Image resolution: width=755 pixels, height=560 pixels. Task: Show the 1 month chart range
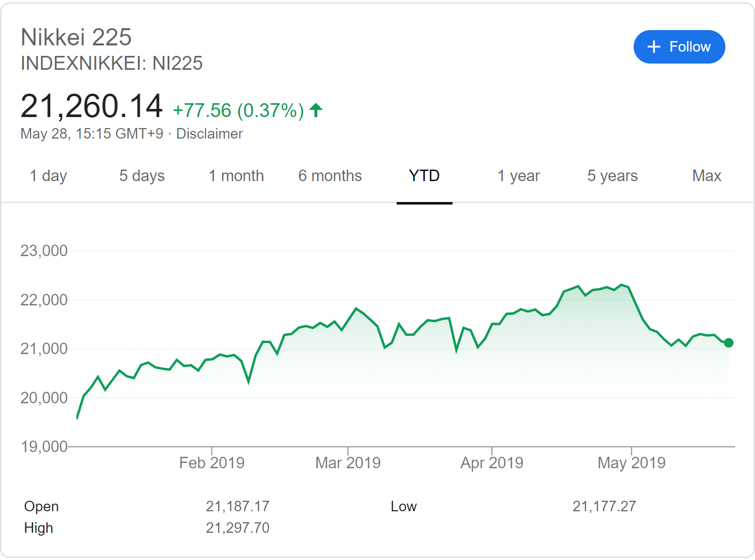[x=236, y=176]
